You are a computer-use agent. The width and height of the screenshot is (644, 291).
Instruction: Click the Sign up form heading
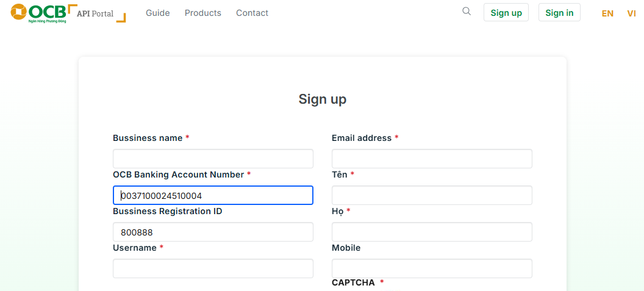(x=323, y=99)
